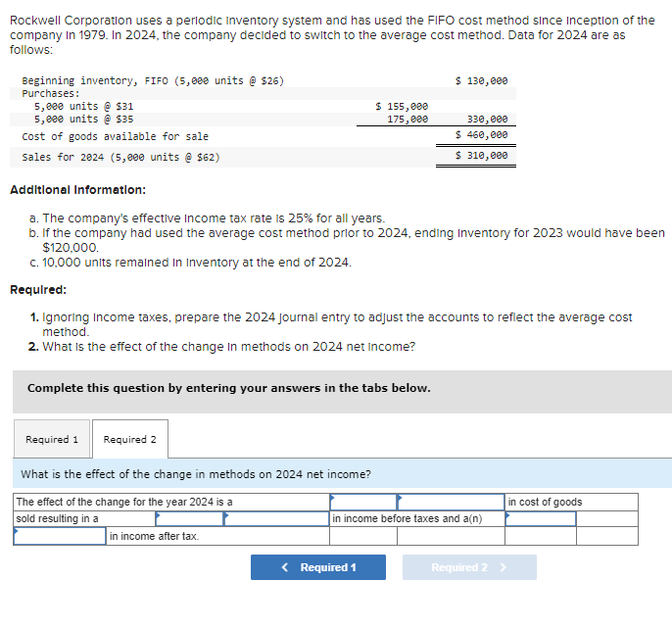Viewport: 672px width, 629px height.
Task: Click '$ 310,000' sales value
Action: tap(481, 155)
